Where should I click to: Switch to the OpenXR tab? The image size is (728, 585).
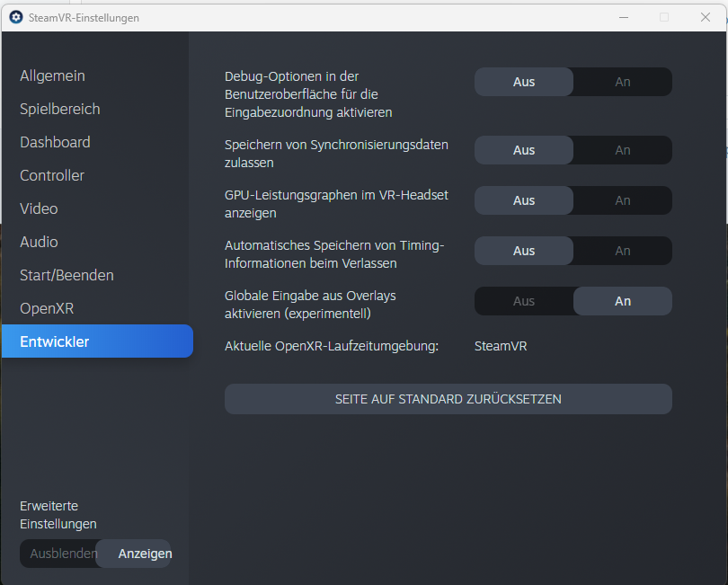coord(47,309)
